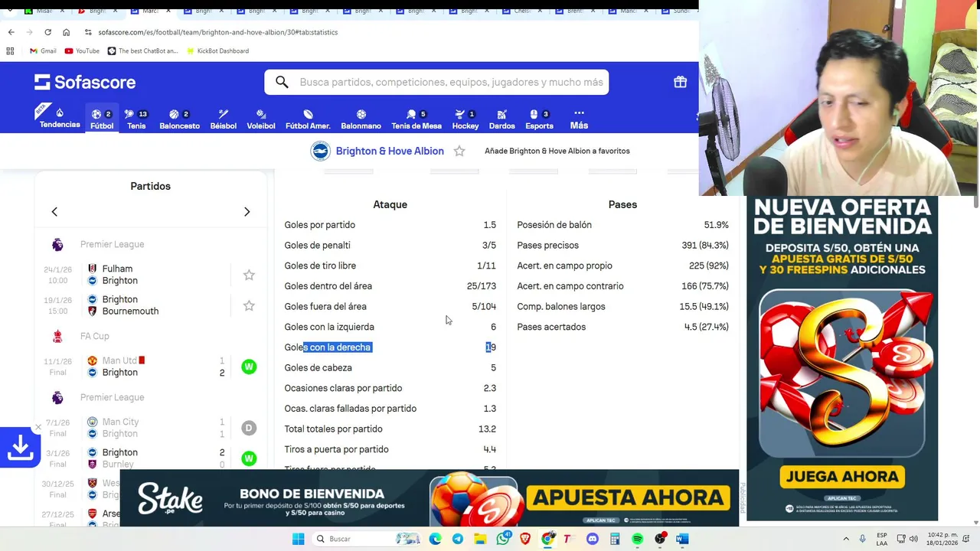Open the Tendencias section

[60, 117]
